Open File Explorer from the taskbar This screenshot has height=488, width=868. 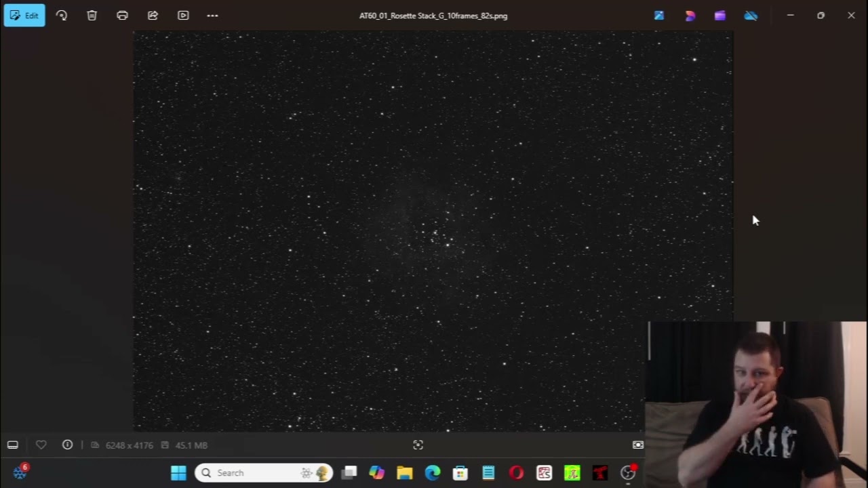coord(405,473)
